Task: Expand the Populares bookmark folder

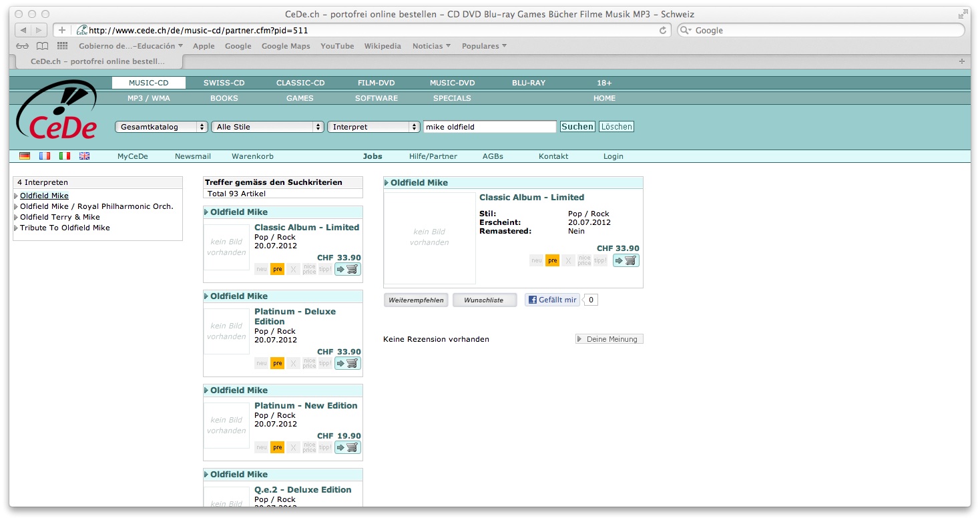Action: click(x=484, y=46)
